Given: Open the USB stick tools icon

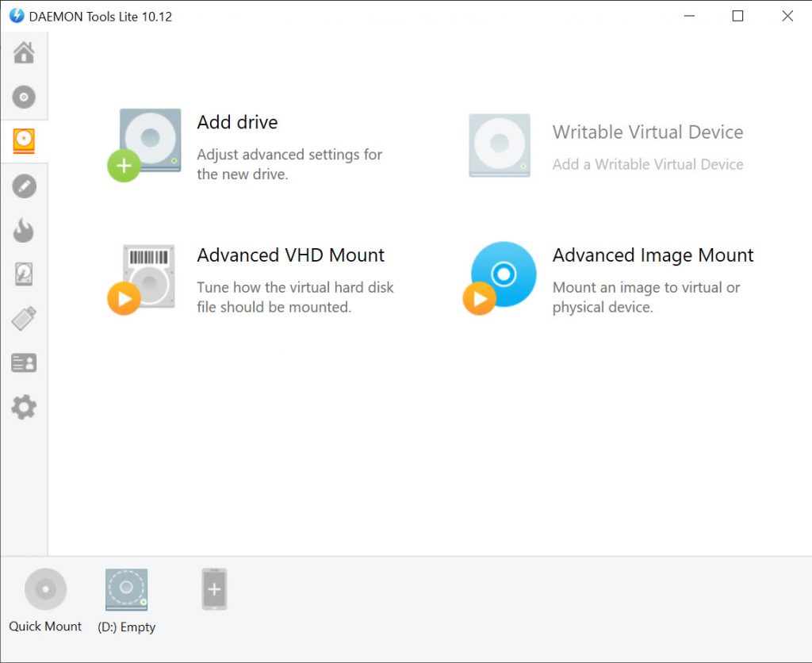Looking at the screenshot, I should coord(24,320).
